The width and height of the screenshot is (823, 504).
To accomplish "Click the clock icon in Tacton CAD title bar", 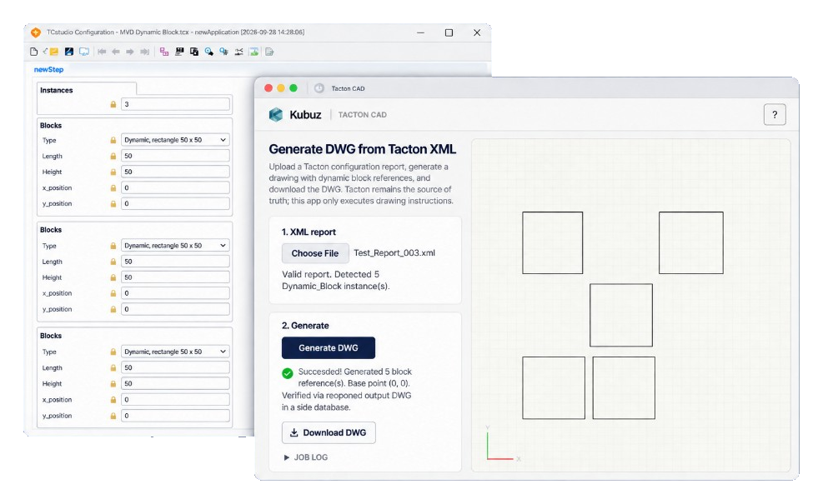I will coord(319,88).
